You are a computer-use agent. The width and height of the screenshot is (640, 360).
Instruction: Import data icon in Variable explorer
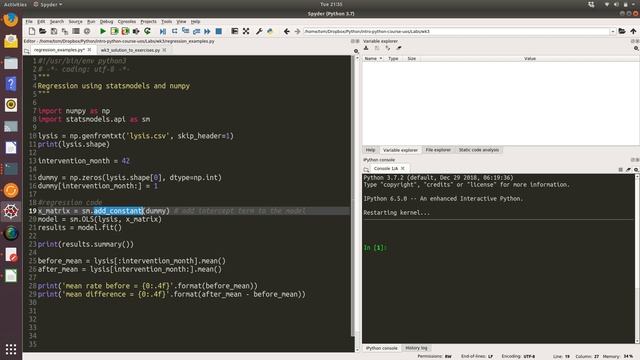point(366,48)
